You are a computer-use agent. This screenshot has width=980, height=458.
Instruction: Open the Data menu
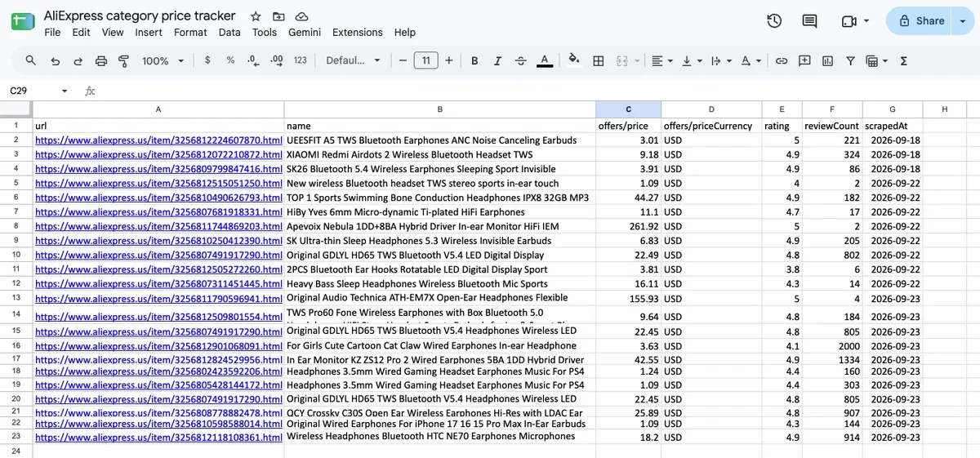tap(229, 33)
